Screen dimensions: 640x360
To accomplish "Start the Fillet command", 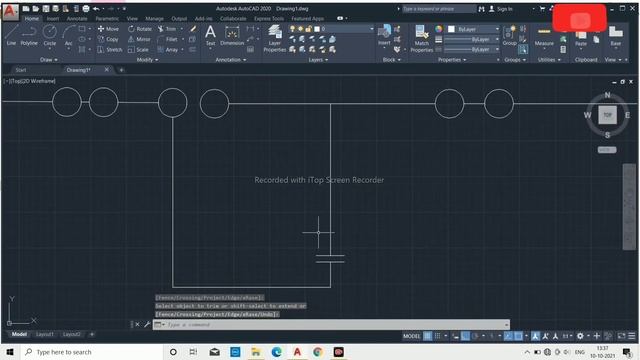I will click(x=167, y=39).
